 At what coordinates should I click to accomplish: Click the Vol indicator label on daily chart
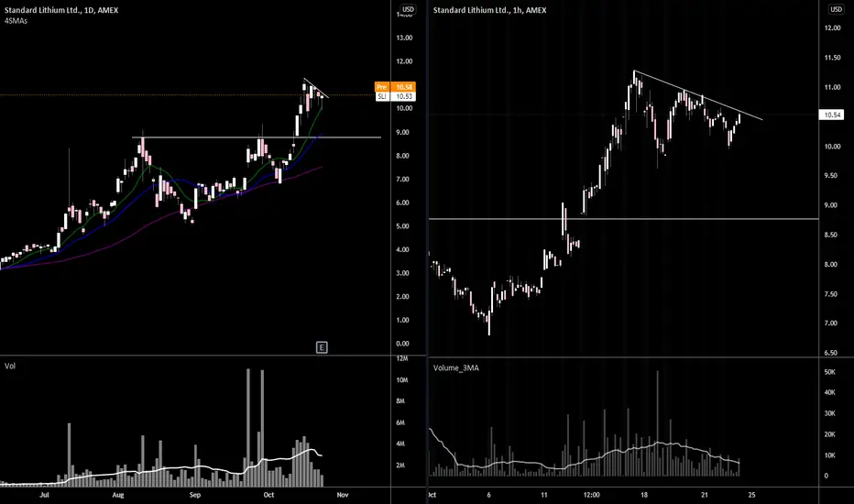tap(10, 367)
